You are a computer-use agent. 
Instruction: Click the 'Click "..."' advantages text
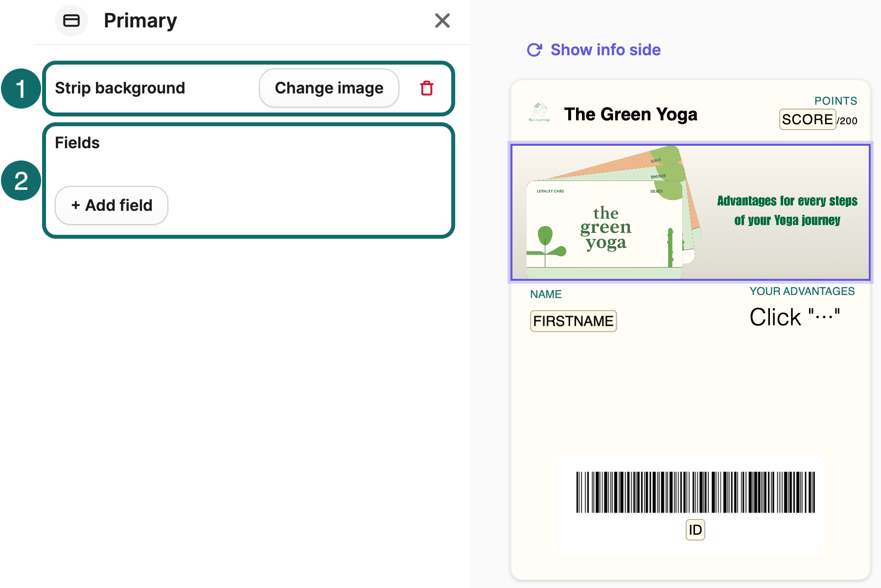pyautogui.click(x=795, y=317)
